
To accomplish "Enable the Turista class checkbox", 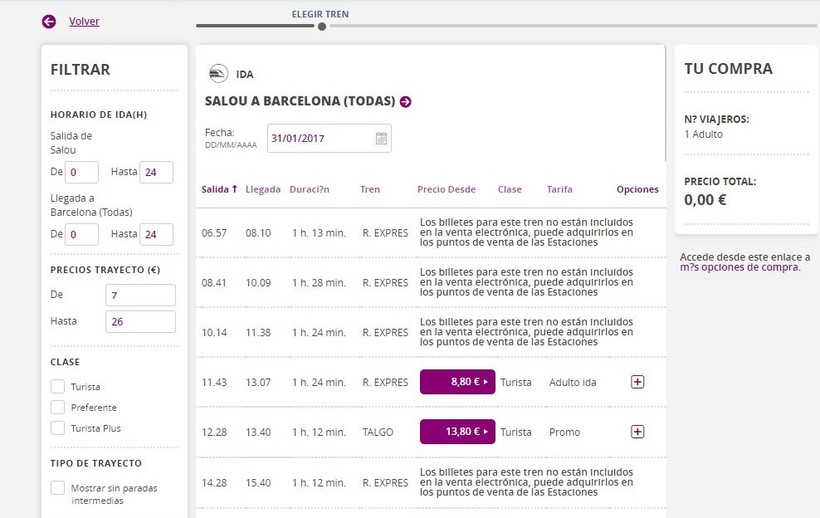I will [x=58, y=386].
